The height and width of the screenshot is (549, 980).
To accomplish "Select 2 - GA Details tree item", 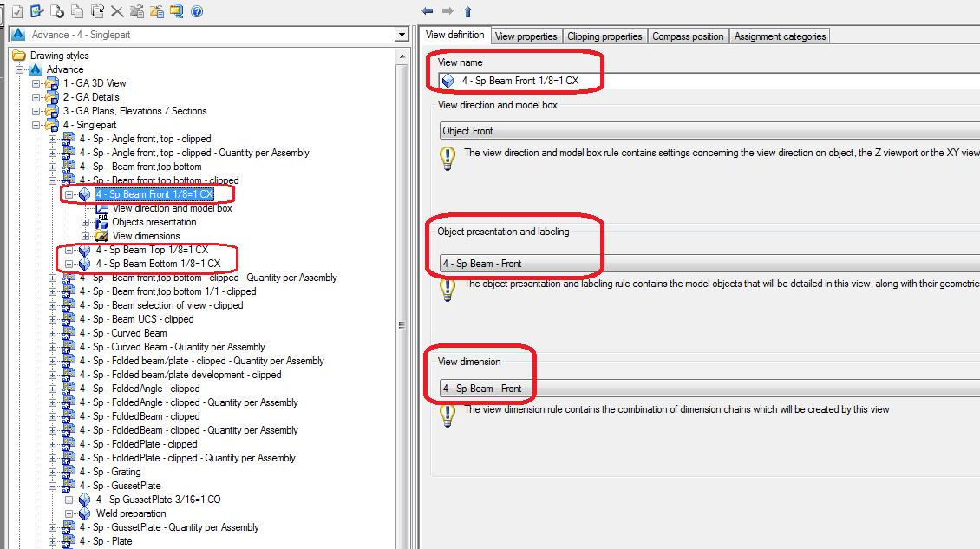I will (x=90, y=97).
